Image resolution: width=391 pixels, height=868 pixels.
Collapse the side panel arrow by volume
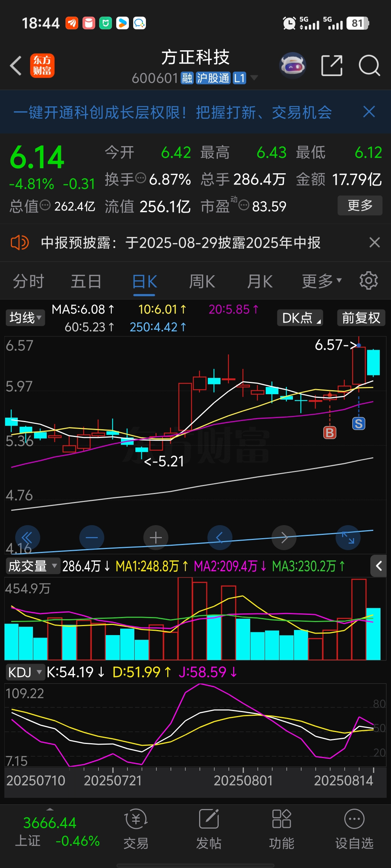pyautogui.click(x=379, y=566)
